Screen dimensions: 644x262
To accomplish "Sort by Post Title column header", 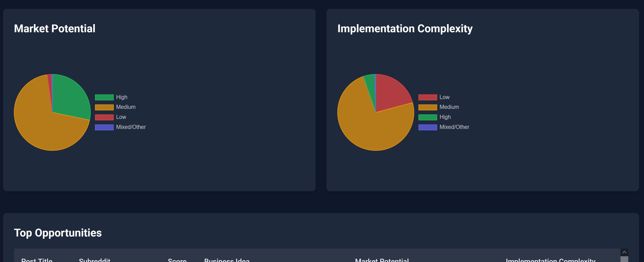I will click(x=37, y=260).
